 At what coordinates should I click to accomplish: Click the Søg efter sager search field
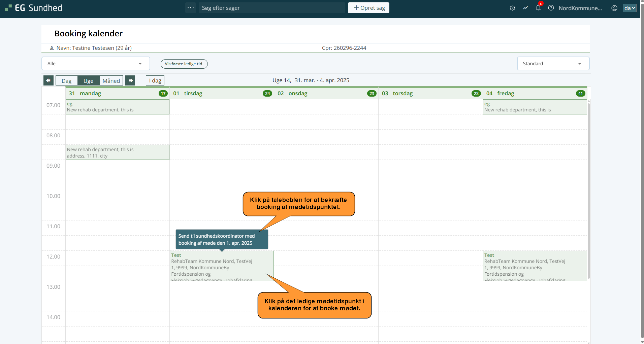(x=272, y=8)
